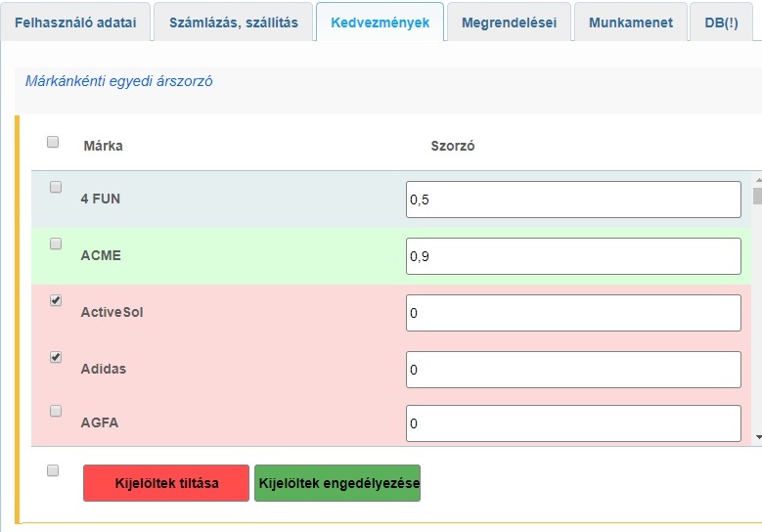Image resolution: width=762 pixels, height=532 pixels.
Task: Uncheck the ActiveSol brand checkbox
Action: click(56, 301)
